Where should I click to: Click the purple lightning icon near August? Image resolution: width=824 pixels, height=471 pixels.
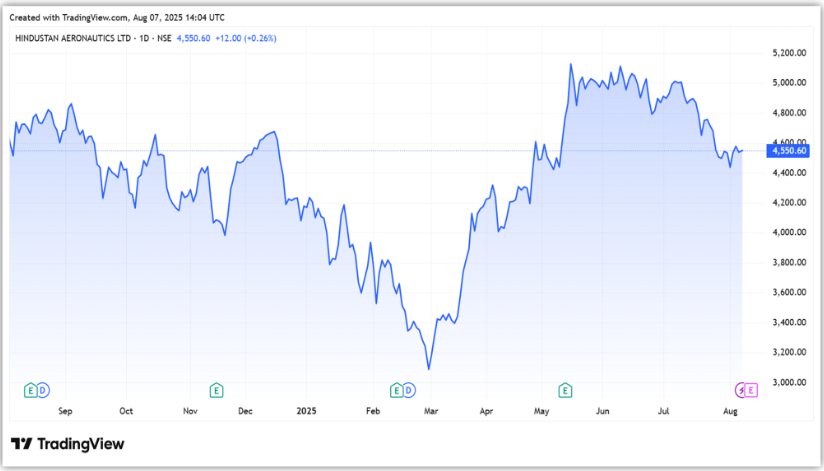tap(741, 389)
